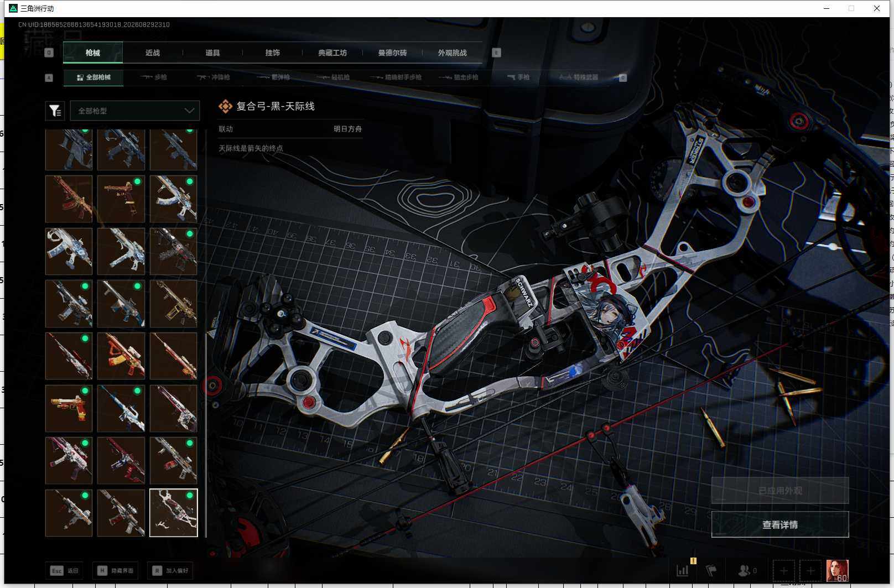
Task: Click the R 加入偏好 button
Action: [x=170, y=570]
